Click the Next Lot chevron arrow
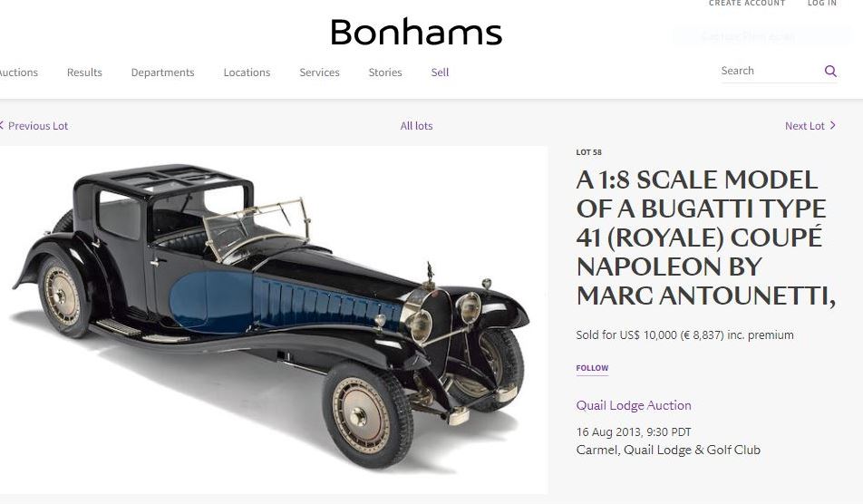This screenshot has width=863, height=504. [x=833, y=125]
